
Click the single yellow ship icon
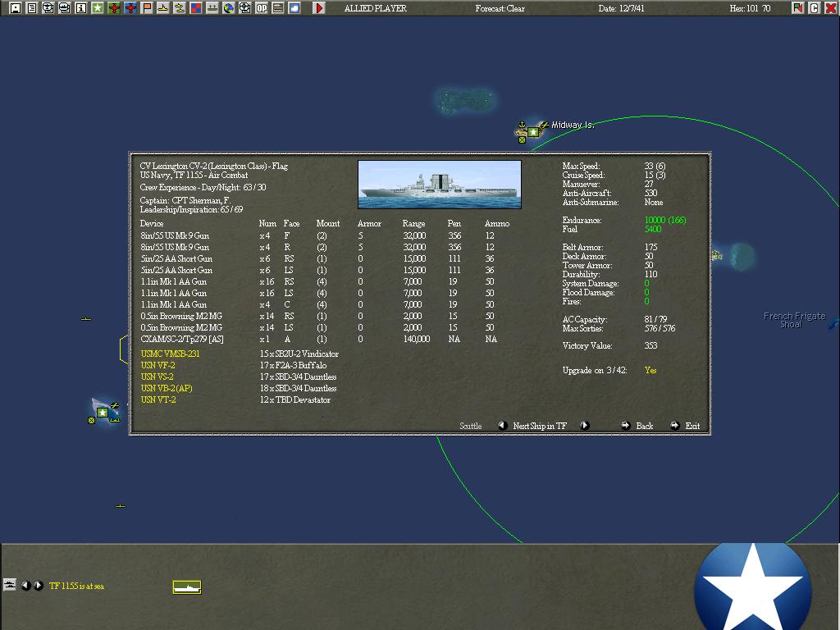(163, 8)
